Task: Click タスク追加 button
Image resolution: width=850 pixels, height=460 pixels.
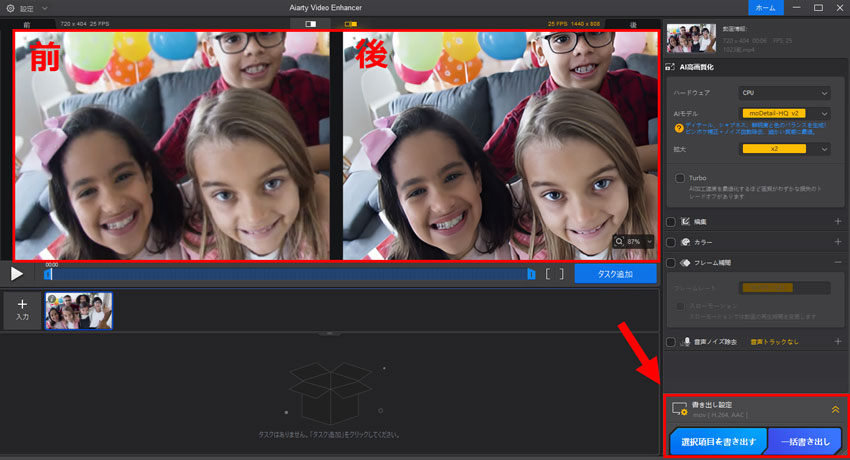Action: [x=615, y=274]
